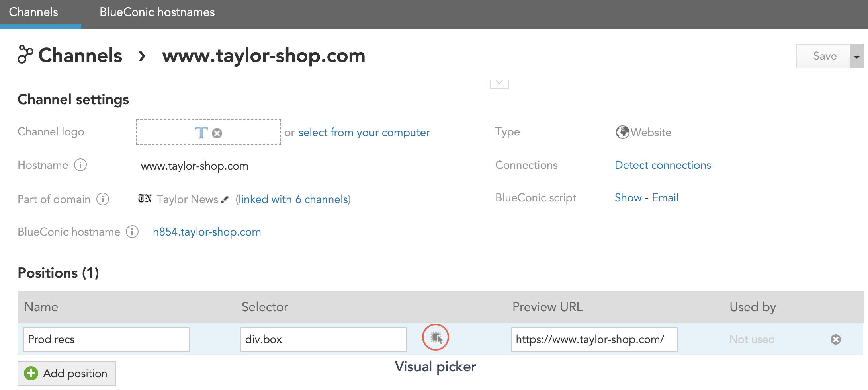868x390 pixels.
Task: Click select from your computer link
Action: 364,133
